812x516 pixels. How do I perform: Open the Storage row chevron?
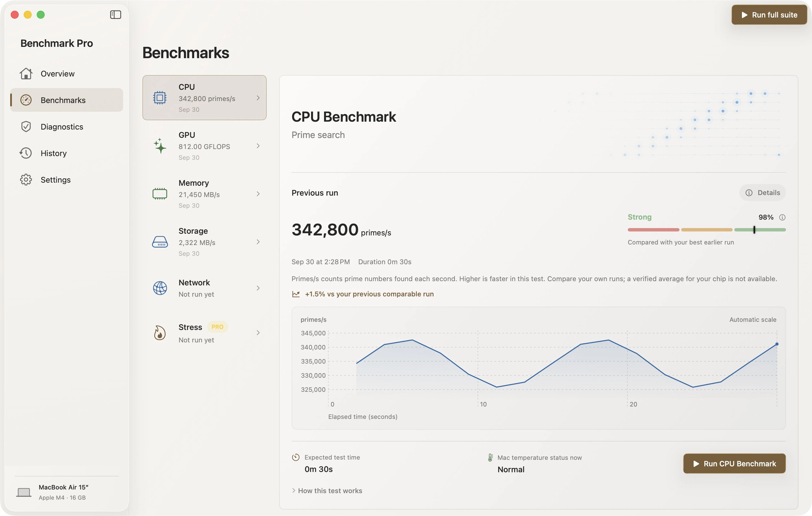click(258, 242)
